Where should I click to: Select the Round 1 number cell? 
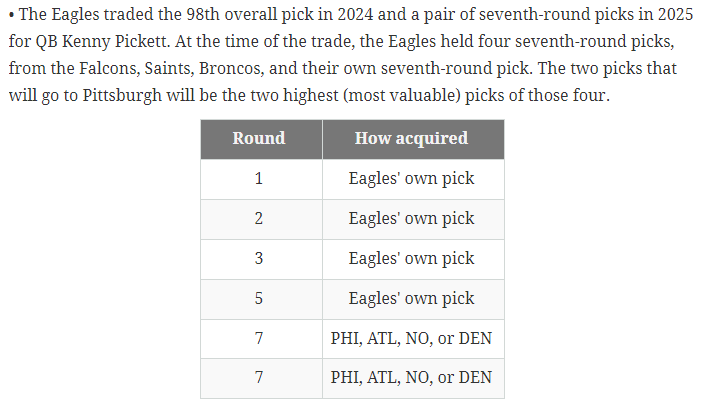click(259, 179)
